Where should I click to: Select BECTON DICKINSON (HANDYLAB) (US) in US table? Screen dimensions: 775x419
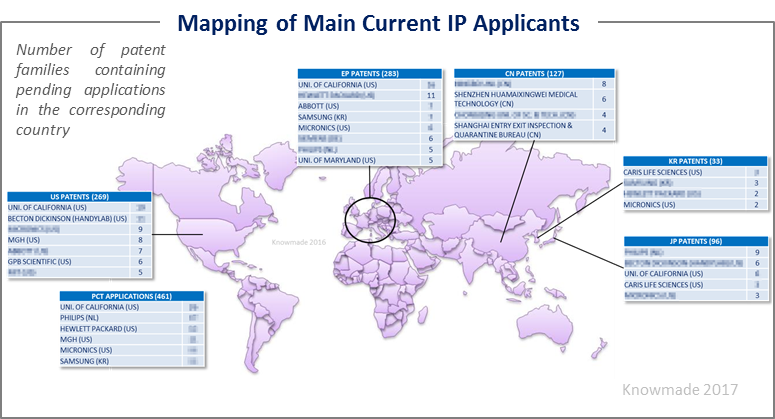click(x=67, y=218)
